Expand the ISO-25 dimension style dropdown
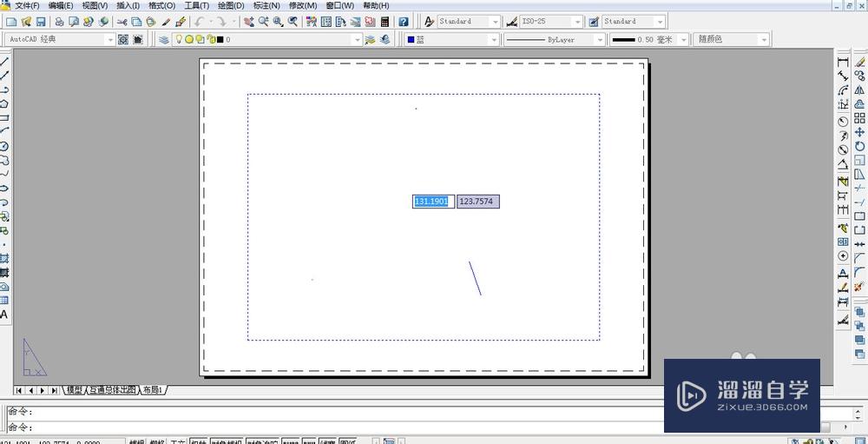Screen dimensions: 868x444 [x=578, y=22]
